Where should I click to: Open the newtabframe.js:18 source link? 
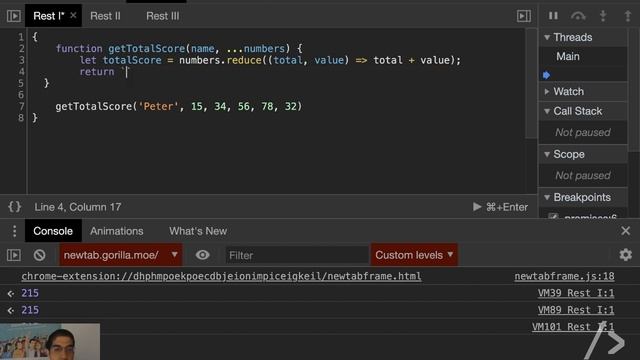coord(564,276)
